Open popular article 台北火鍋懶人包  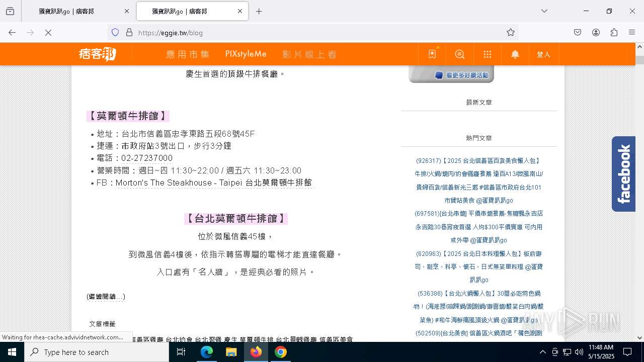tap(478, 306)
